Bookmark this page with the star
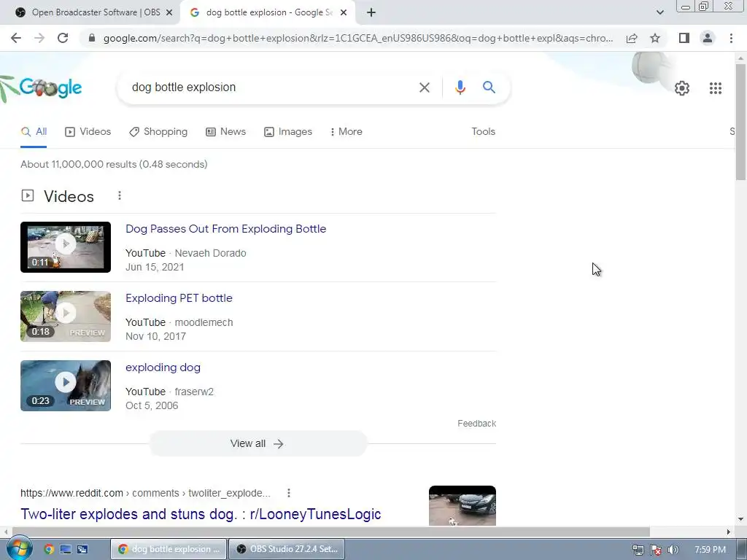 click(655, 38)
